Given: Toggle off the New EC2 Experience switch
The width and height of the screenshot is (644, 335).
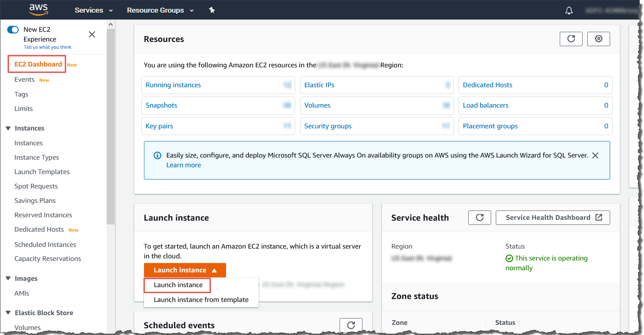Looking at the screenshot, I should pos(13,30).
